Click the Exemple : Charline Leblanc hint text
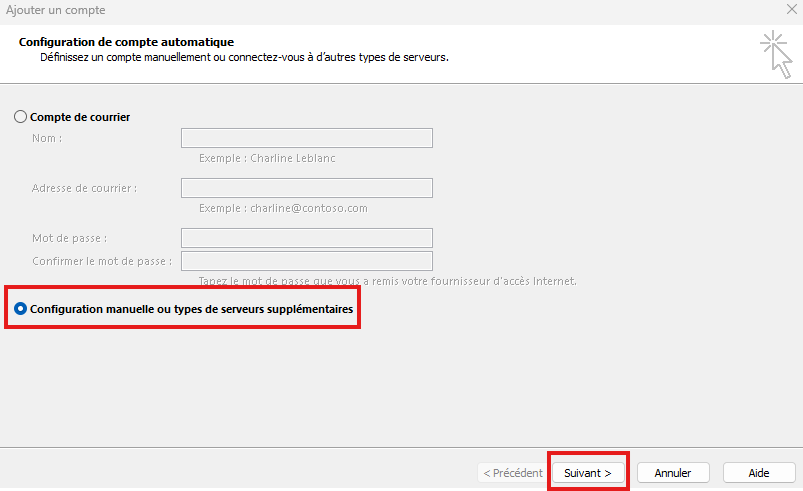Screen dimensions: 803x491 coord(274,158)
